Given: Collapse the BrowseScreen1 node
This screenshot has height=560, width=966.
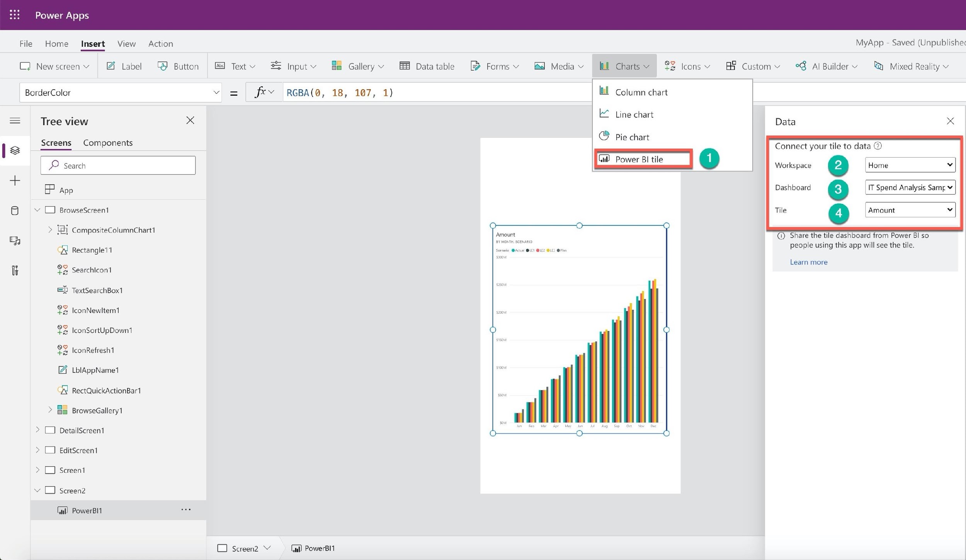Looking at the screenshot, I should [x=37, y=210].
